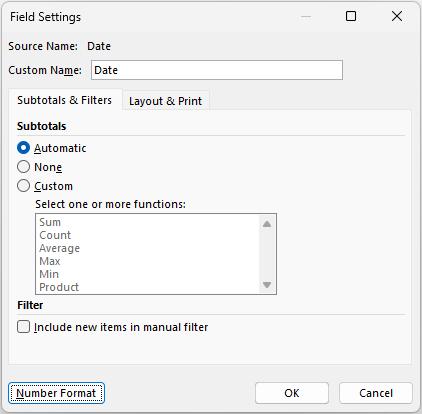Image resolution: width=422 pixels, height=414 pixels.
Task: Switch to the Layout & Print tab
Action: point(165,101)
